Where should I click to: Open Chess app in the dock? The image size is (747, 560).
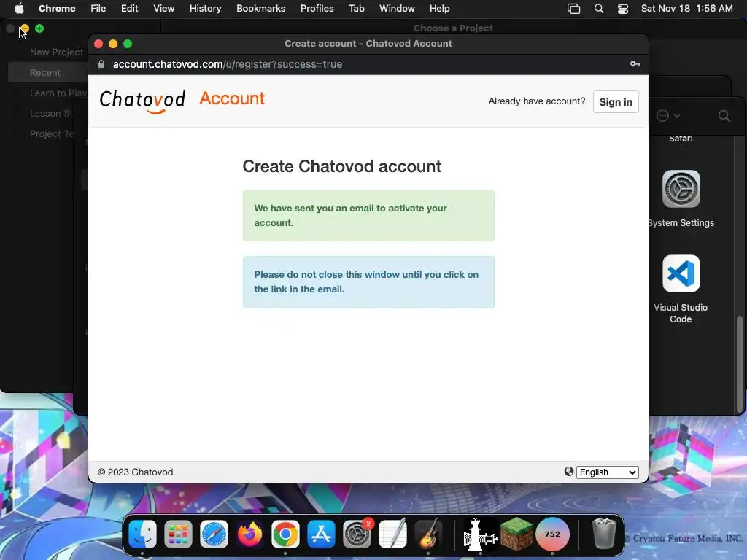(x=480, y=534)
